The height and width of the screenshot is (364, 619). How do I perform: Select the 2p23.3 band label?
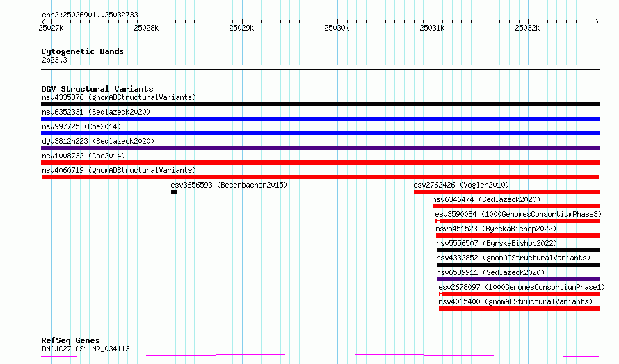click(x=54, y=60)
